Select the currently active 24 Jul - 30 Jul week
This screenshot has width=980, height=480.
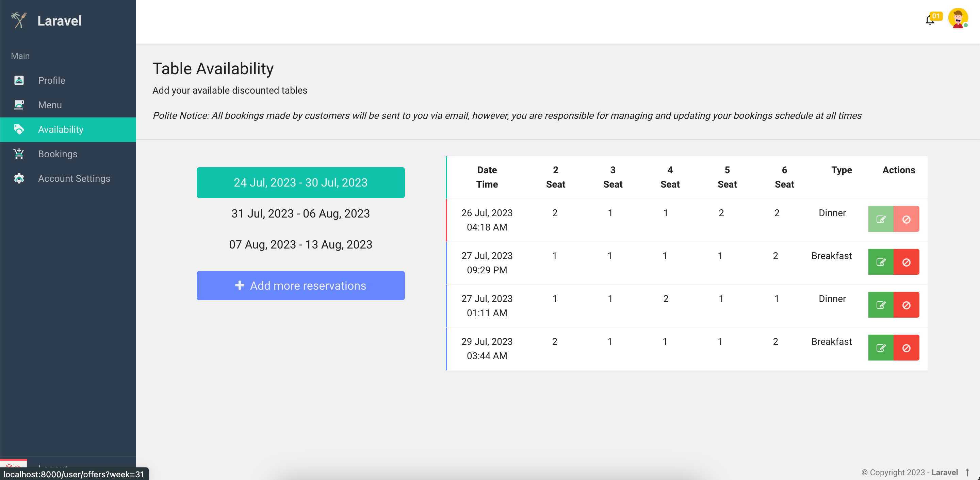point(300,182)
